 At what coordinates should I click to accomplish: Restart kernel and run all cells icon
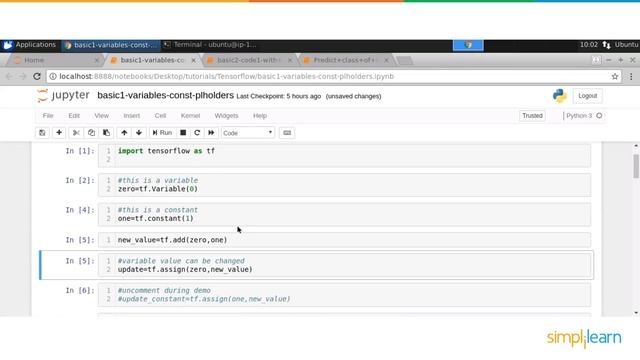point(211,133)
